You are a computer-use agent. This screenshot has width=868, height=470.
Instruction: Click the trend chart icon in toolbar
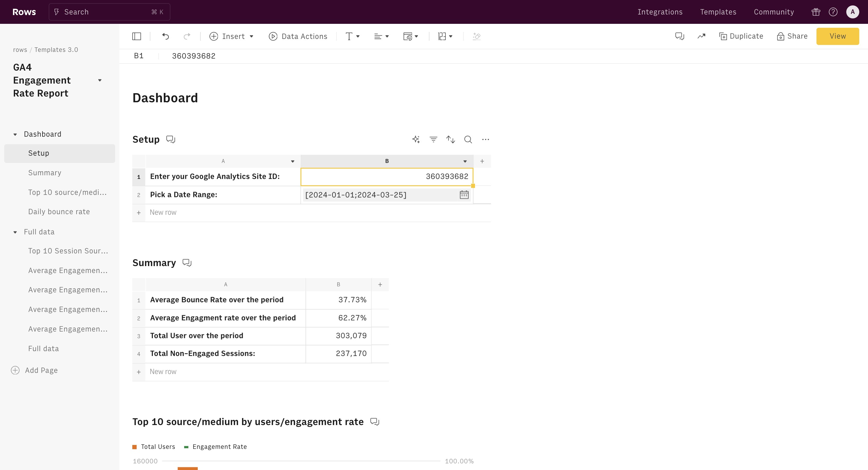click(701, 37)
